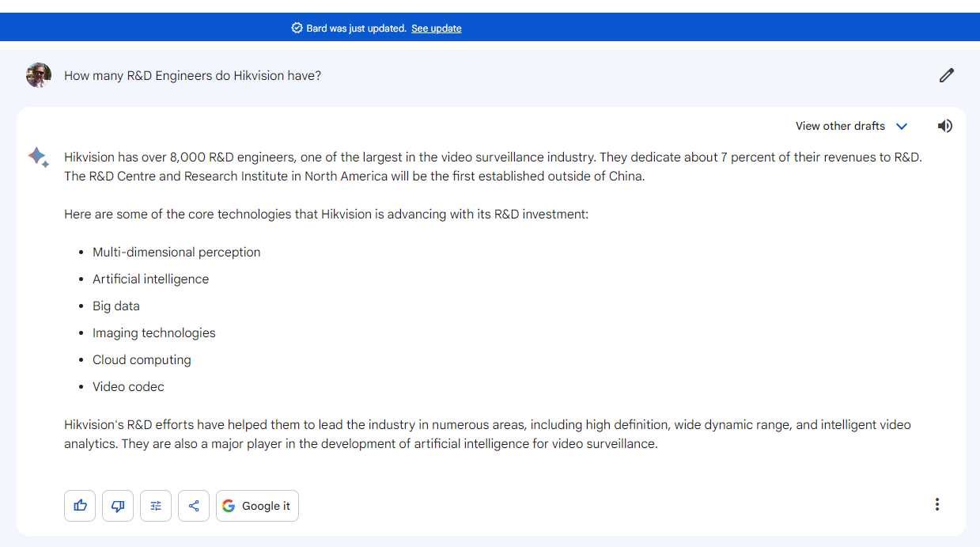Click View other drafts text
Image resolution: width=980 pixels, height=547 pixels.
point(840,126)
